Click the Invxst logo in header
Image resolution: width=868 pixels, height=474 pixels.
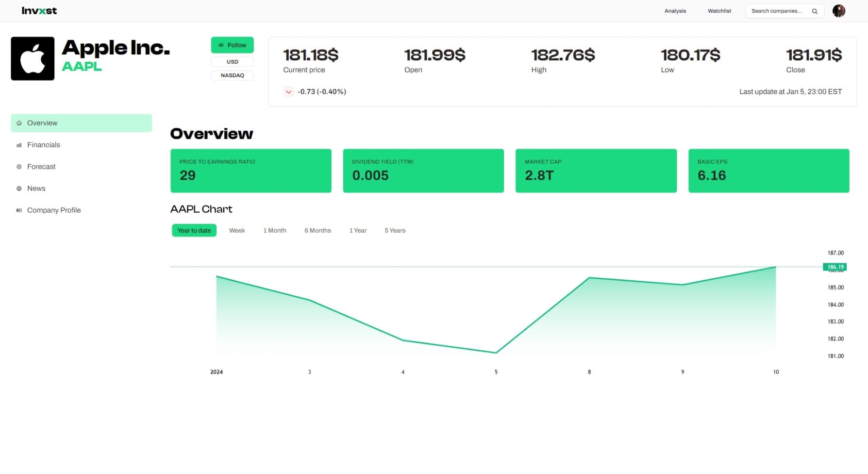[x=39, y=11]
